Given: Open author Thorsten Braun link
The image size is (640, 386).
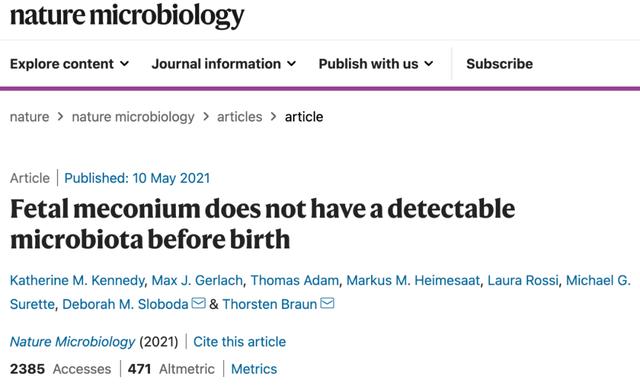Looking at the screenshot, I should tap(269, 304).
